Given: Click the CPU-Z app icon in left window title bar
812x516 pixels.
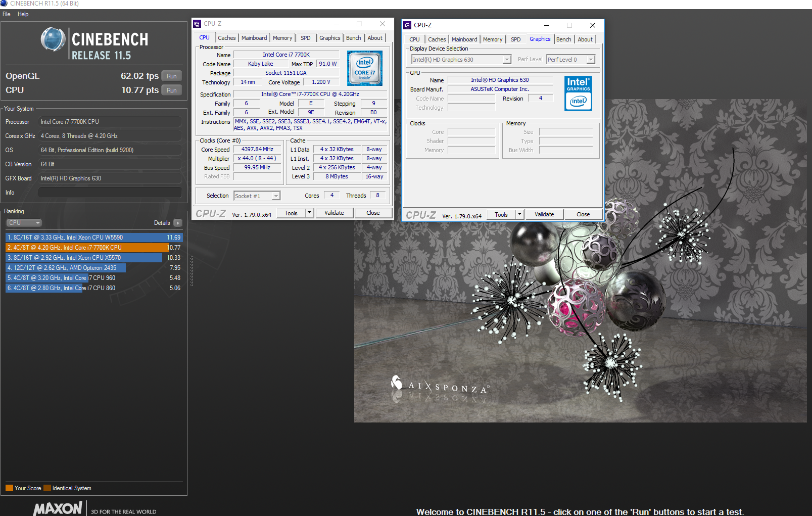Looking at the screenshot, I should 198,24.
